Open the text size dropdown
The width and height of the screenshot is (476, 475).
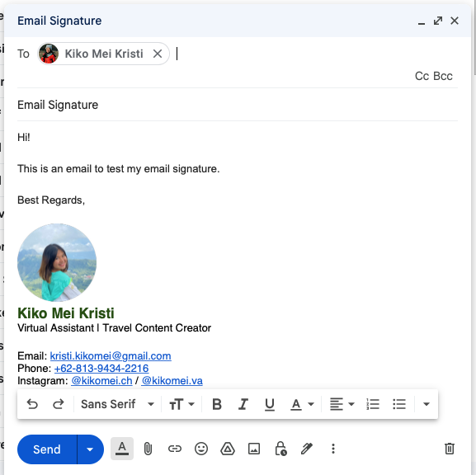(x=181, y=404)
